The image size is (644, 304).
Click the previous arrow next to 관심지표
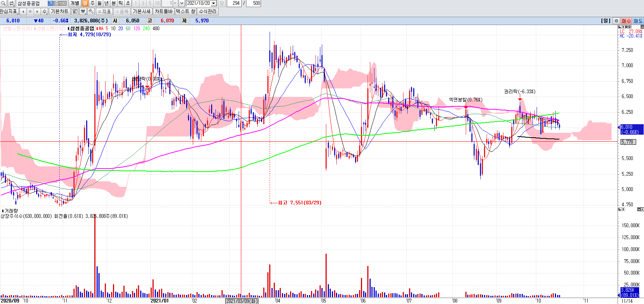[23, 12]
